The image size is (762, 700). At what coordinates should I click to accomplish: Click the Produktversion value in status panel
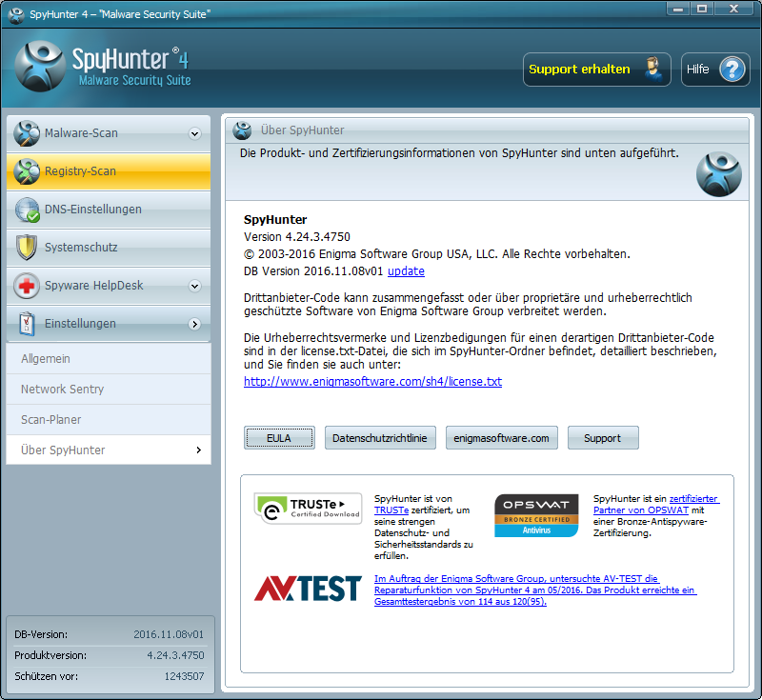pyautogui.click(x=175, y=655)
